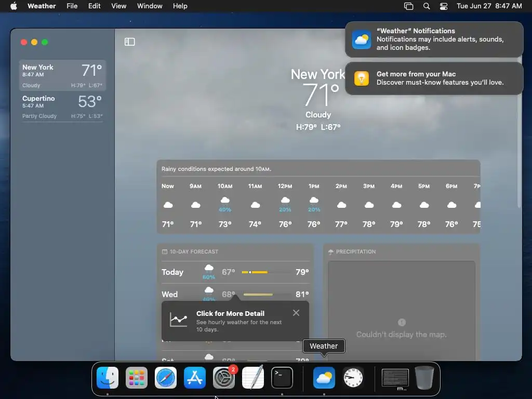This screenshot has height=399, width=532.
Task: Open TextEdit from the Dock
Action: (x=253, y=378)
